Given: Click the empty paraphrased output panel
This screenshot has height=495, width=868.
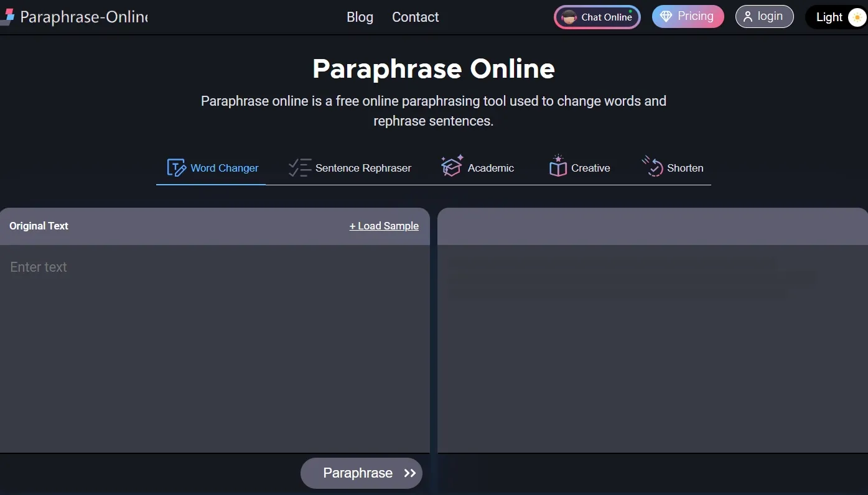Looking at the screenshot, I should coord(653,348).
